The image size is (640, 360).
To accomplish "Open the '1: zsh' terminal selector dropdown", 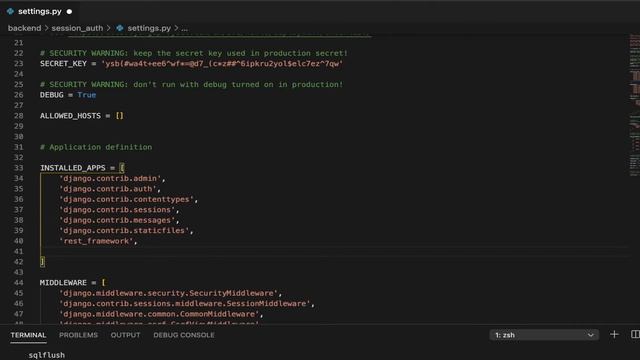I will pos(544,335).
